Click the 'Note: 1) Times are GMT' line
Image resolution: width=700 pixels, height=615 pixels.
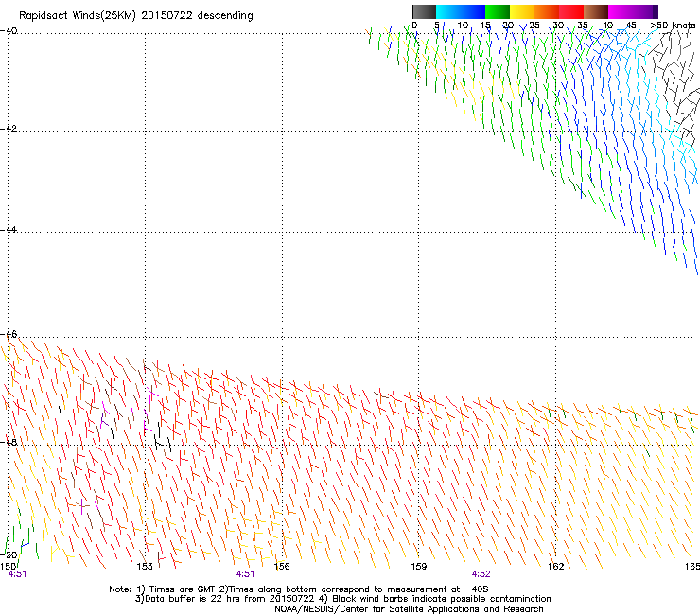click(298, 589)
